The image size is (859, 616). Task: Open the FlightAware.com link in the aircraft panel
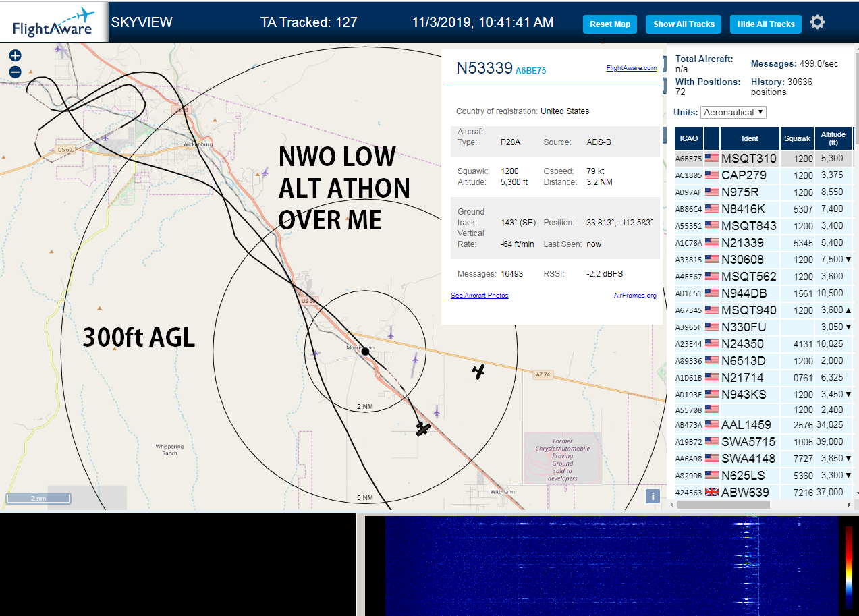pyautogui.click(x=632, y=68)
